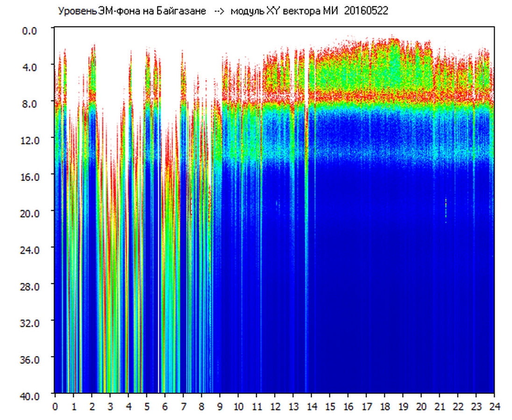This screenshot has height=420, width=512.
Task: Select hour 15 on the horizontal axis
Action: (329, 406)
